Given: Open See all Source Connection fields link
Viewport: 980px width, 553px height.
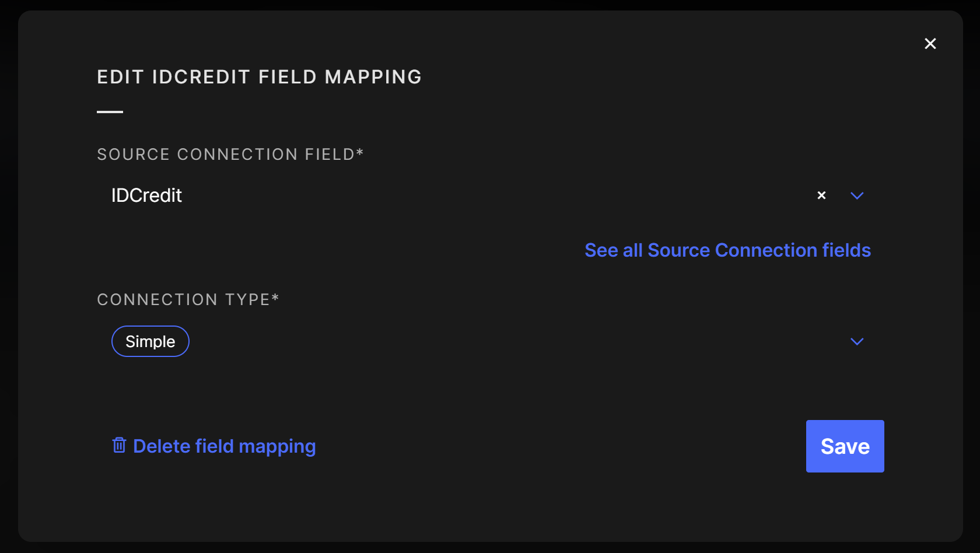Looking at the screenshot, I should [x=727, y=250].
